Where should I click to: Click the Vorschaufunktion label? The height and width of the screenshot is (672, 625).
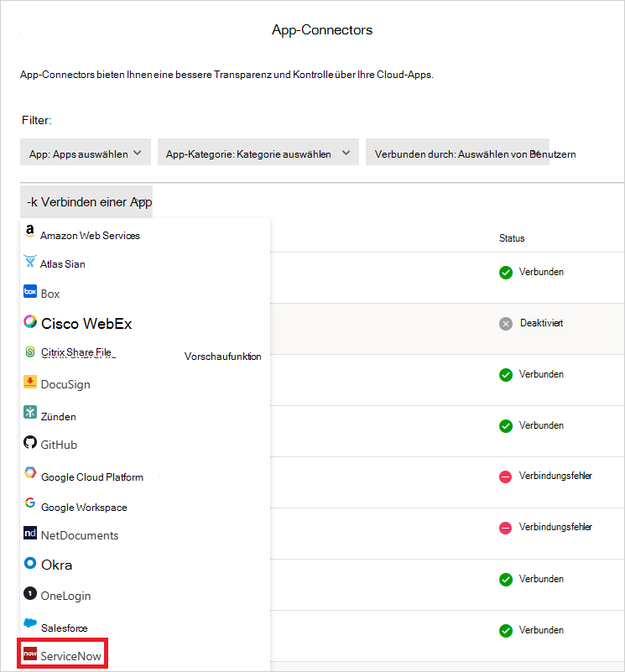[x=222, y=357]
